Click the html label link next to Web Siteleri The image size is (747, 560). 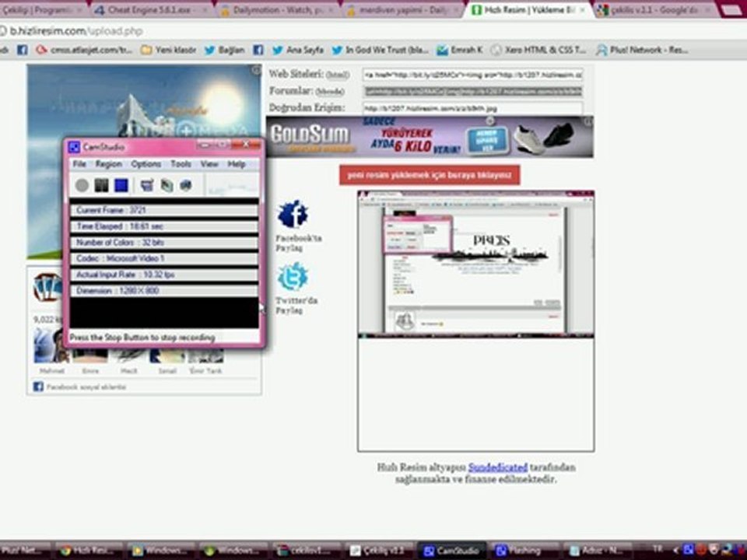pyautogui.click(x=338, y=75)
